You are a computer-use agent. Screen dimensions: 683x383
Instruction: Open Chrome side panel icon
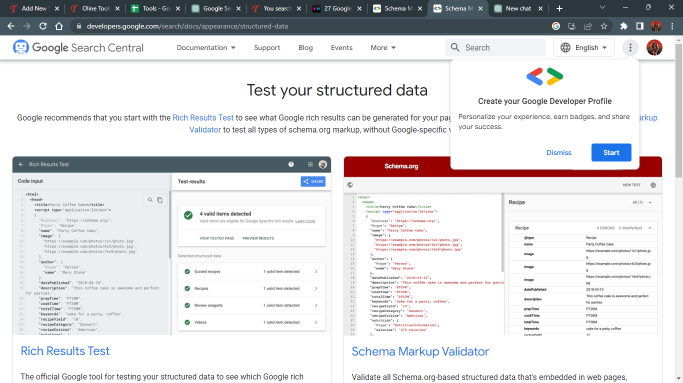coord(639,26)
